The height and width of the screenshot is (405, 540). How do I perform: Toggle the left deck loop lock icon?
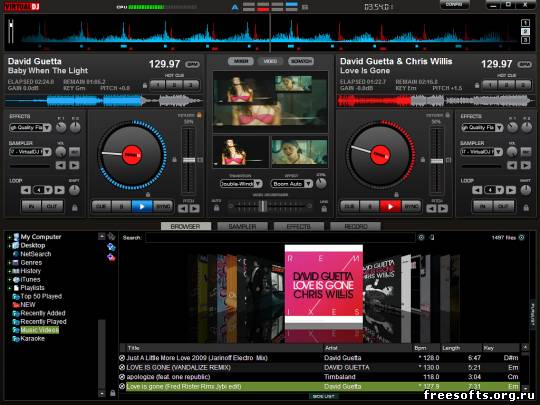[x=74, y=207]
